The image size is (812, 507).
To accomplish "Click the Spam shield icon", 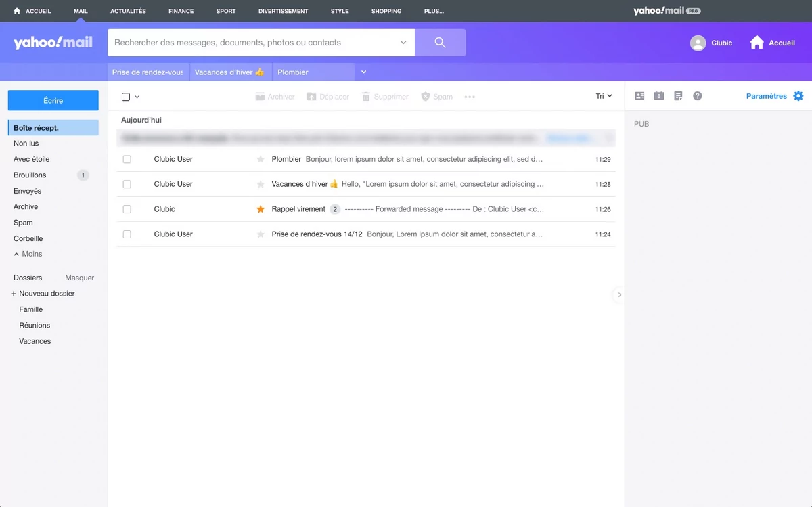I will (x=426, y=97).
